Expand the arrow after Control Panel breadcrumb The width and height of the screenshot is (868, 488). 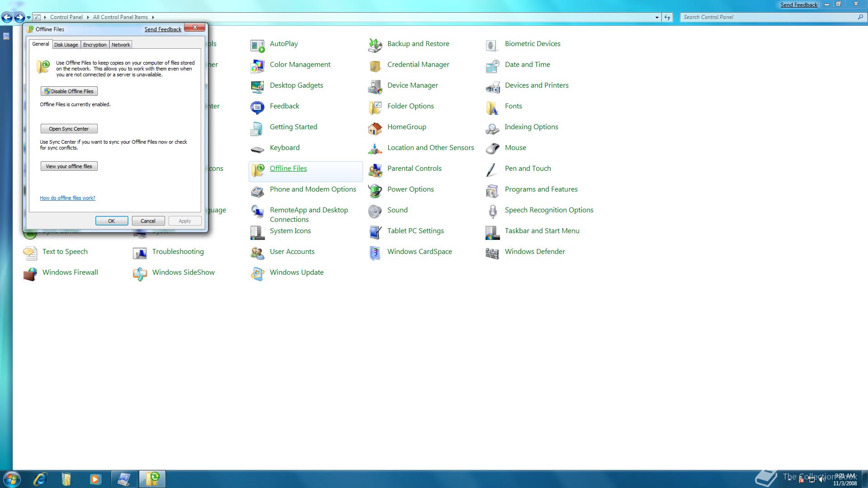coord(87,17)
